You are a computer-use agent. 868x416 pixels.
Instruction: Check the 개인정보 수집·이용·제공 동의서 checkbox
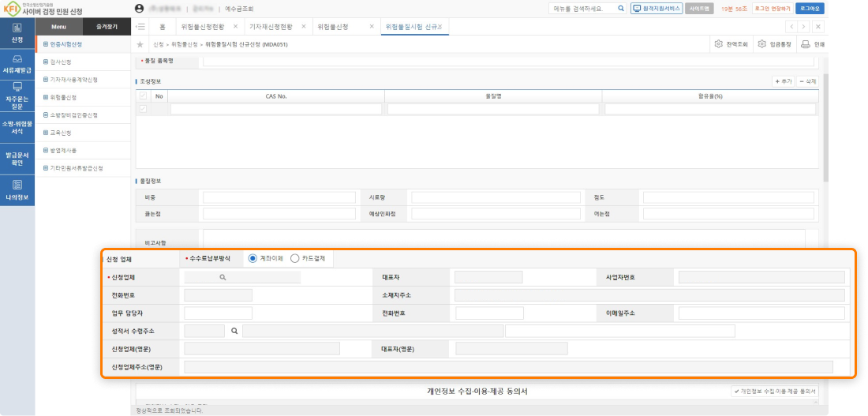[x=737, y=391]
